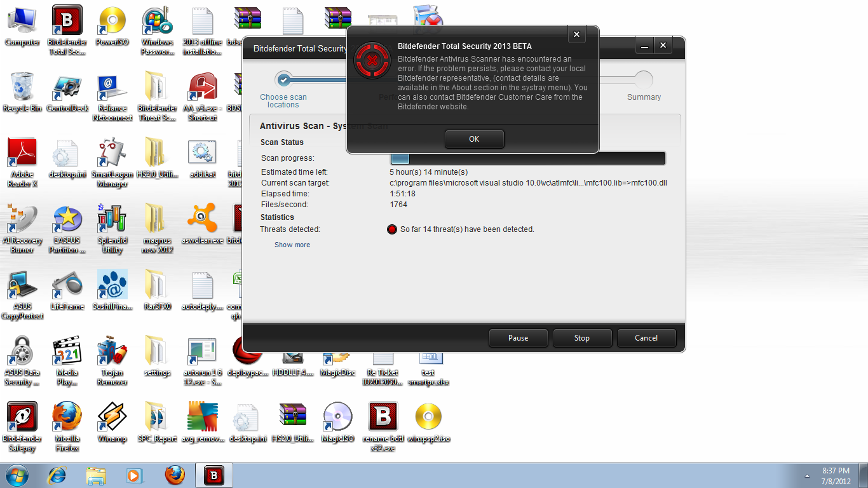Open ASUS CopyProtect shortcut
The height and width of the screenshot is (488, 868).
[x=22, y=295]
